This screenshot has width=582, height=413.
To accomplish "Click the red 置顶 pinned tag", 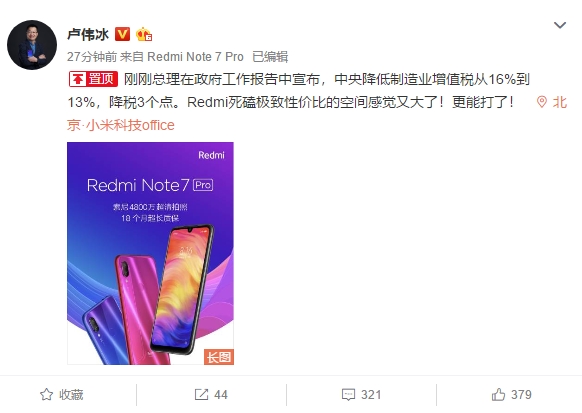I will click(x=94, y=79).
